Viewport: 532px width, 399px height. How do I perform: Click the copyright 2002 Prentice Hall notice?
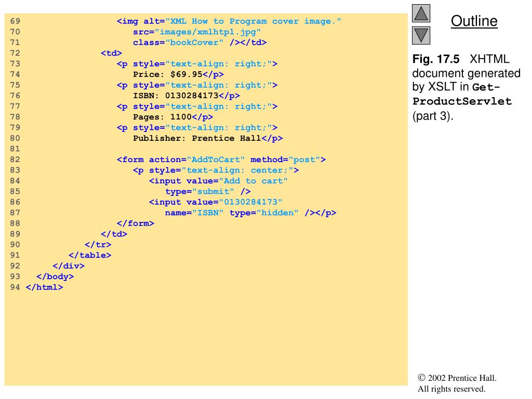click(457, 378)
